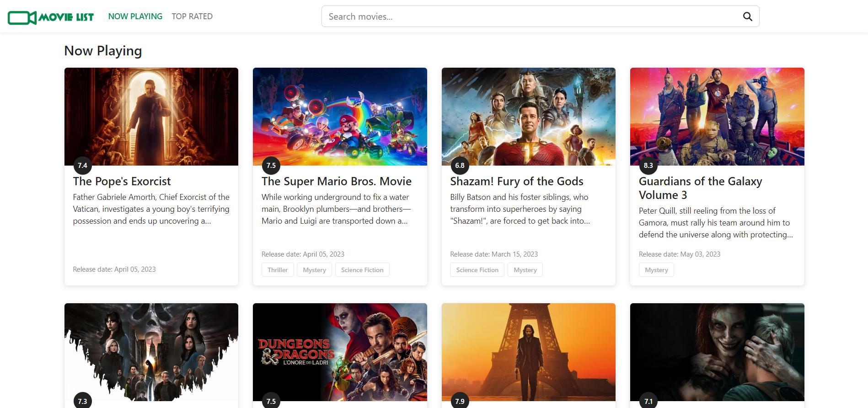Click the magnifying glass search icon
Image resolution: width=868 pixels, height=408 pixels.
[748, 16]
